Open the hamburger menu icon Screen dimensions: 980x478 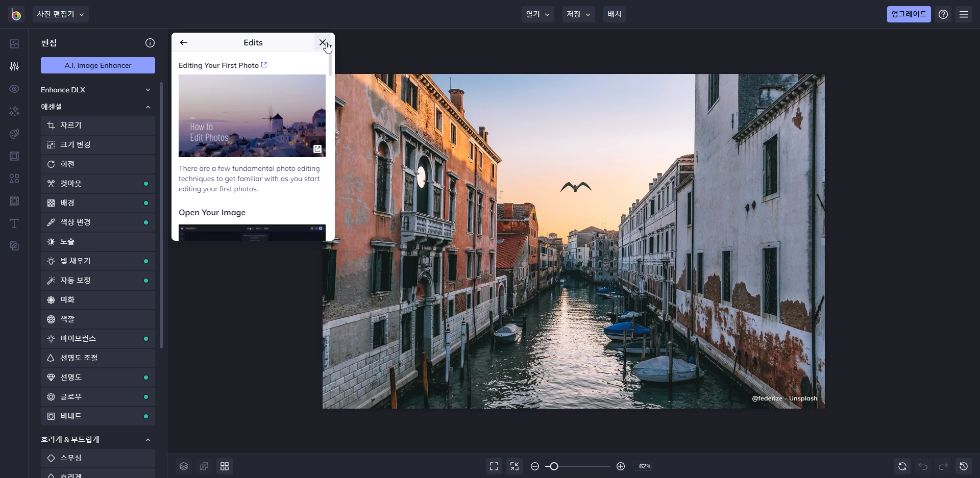click(x=964, y=14)
